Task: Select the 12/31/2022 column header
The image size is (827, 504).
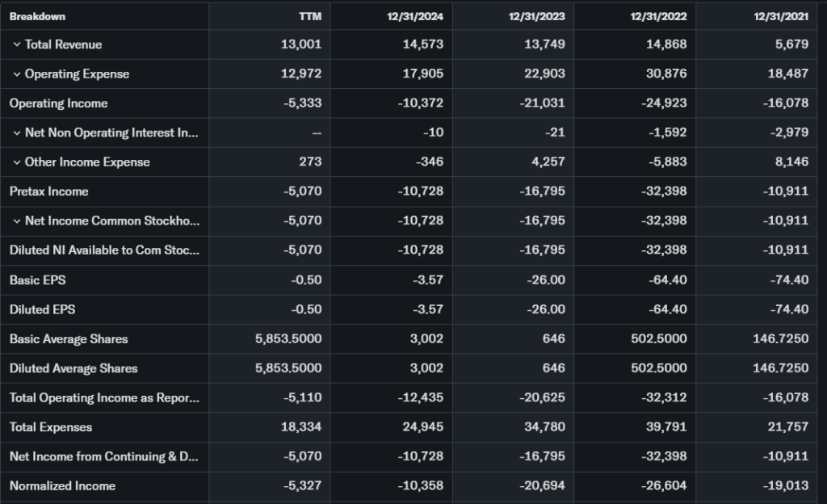Action: 659,16
